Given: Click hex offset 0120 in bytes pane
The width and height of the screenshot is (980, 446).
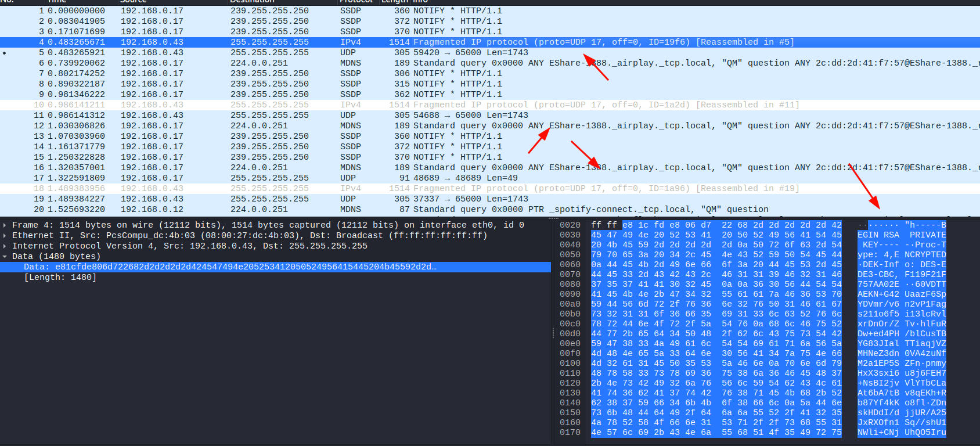Looking at the screenshot, I should coord(570,383).
